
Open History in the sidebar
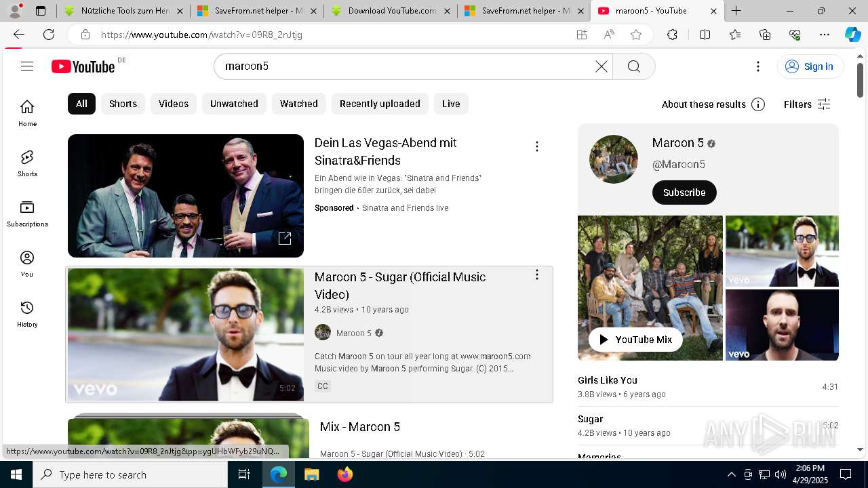[27, 314]
